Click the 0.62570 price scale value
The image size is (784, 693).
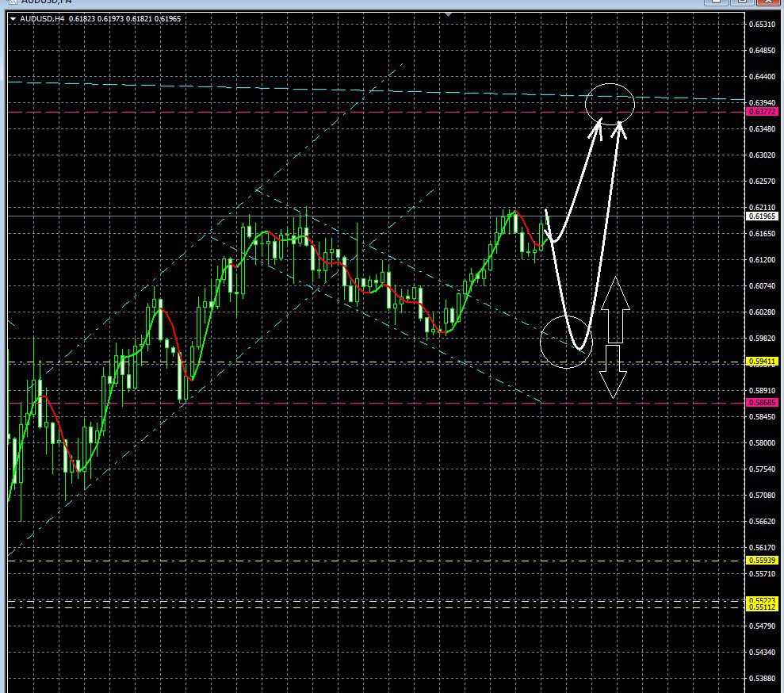point(762,181)
